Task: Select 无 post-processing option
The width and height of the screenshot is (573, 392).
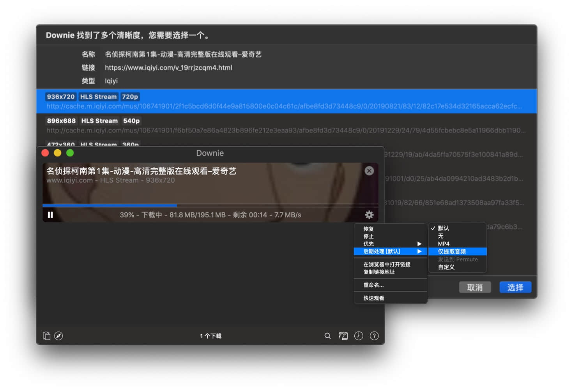Action: [x=457, y=236]
